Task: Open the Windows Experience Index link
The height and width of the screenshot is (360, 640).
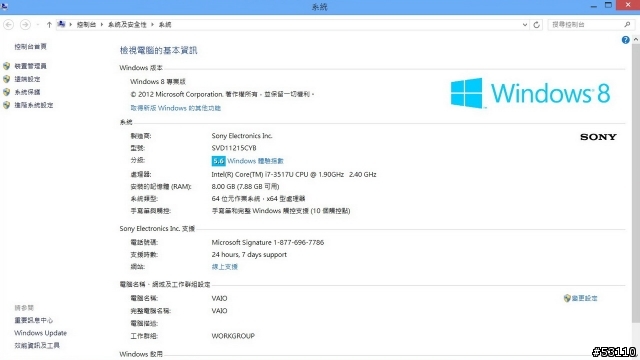Action: (255, 161)
